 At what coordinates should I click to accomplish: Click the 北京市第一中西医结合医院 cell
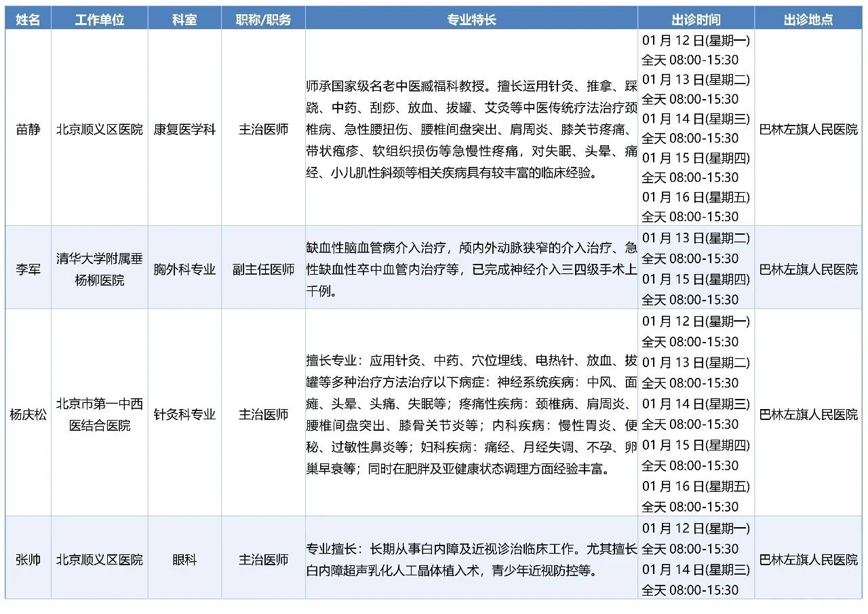[x=99, y=415]
